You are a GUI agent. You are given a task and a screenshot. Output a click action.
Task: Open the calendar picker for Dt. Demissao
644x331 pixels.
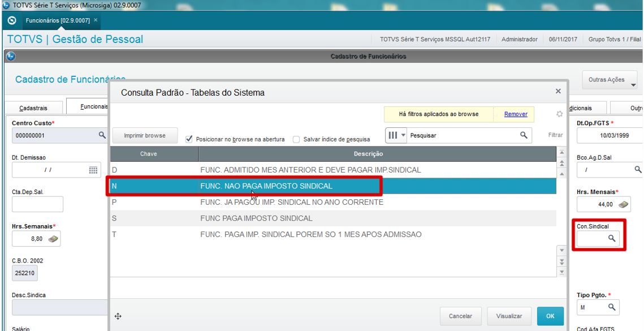click(93, 170)
